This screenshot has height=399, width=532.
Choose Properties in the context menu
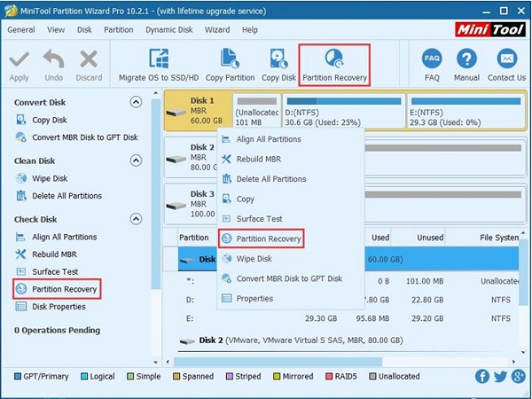[x=291, y=299]
